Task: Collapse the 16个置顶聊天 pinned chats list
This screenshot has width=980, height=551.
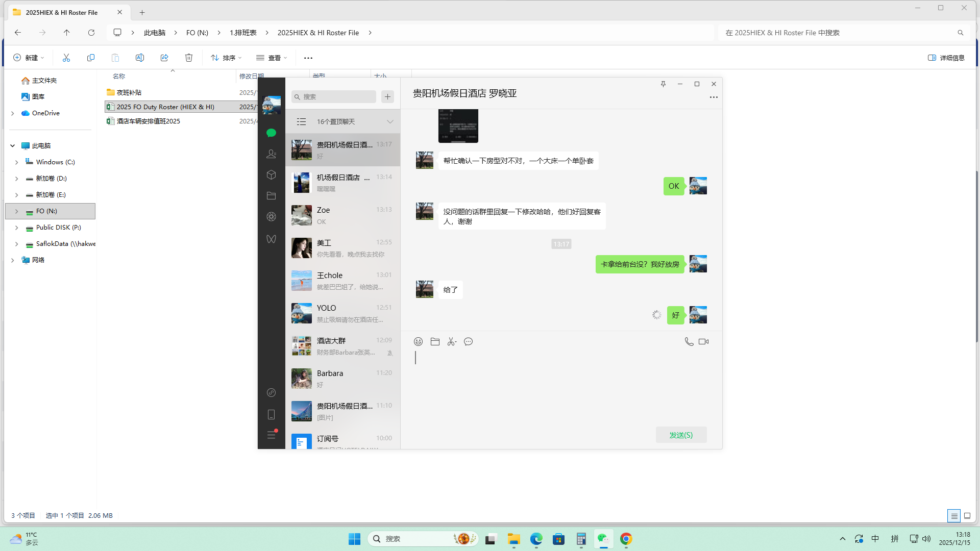Action: (390, 121)
